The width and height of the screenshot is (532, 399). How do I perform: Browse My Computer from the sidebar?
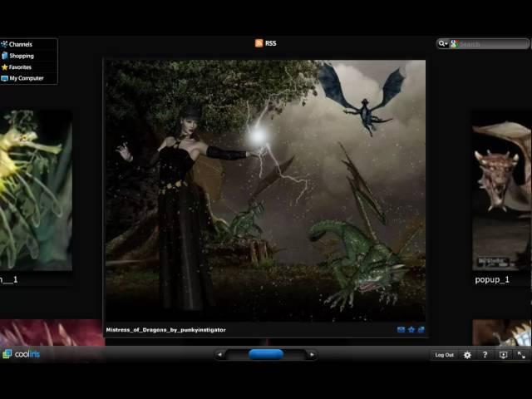coord(22,78)
